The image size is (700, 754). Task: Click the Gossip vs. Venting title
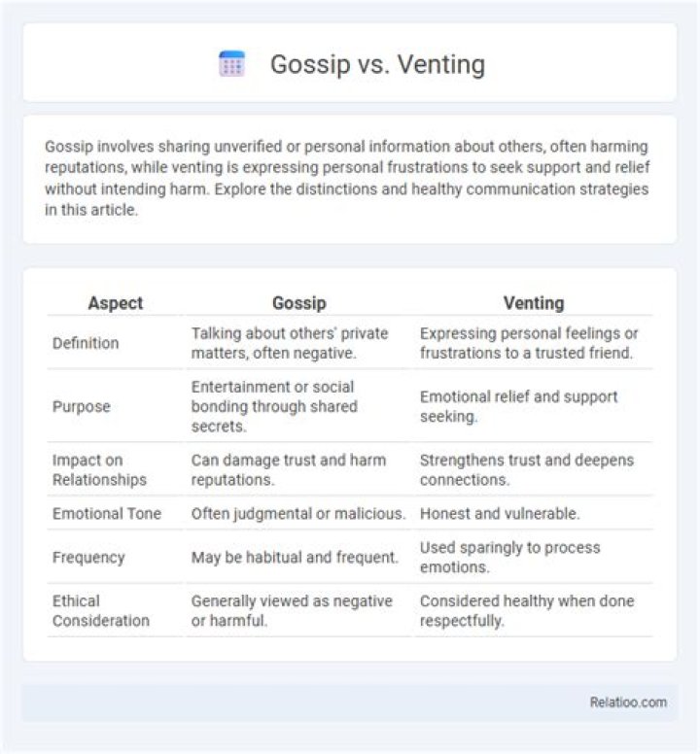coord(377,64)
